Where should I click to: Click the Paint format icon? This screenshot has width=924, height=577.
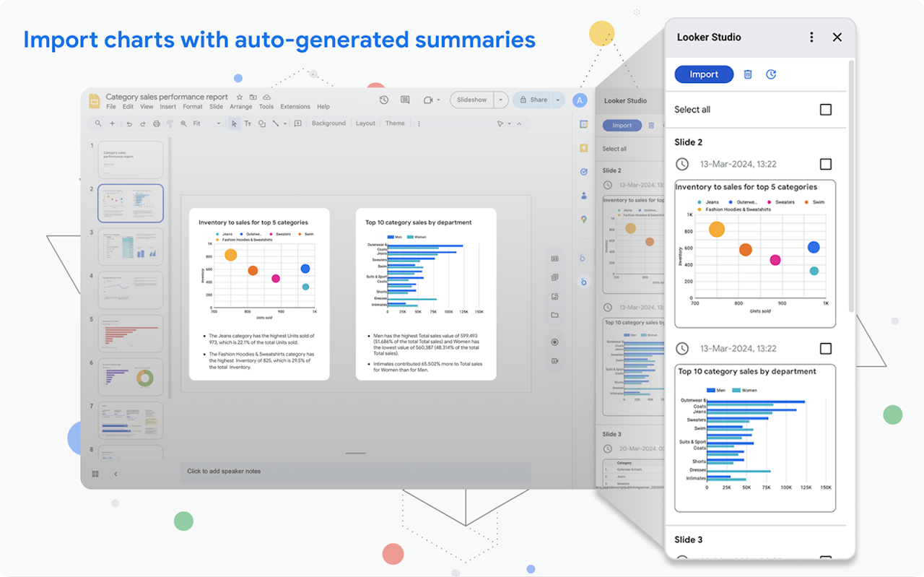[170, 123]
